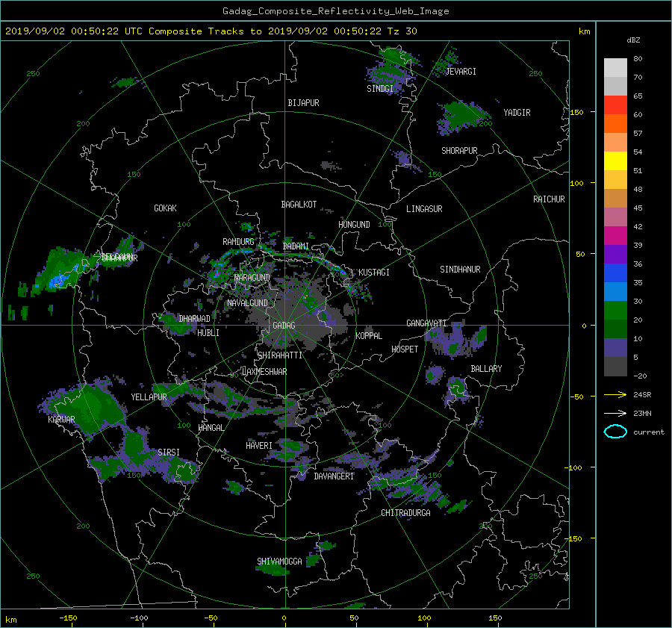Click the '80' value on dBZ scale

638,59
